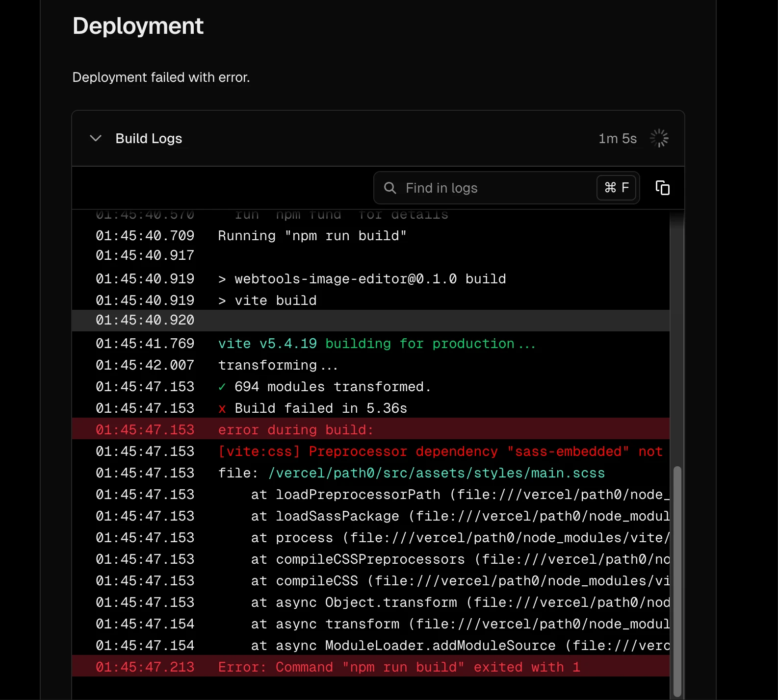This screenshot has width=778, height=700.
Task: Click the Deployment page heading
Action: (x=138, y=26)
